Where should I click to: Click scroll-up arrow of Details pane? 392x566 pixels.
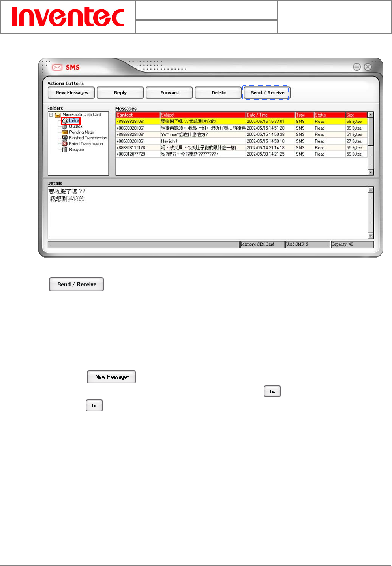[x=371, y=190]
